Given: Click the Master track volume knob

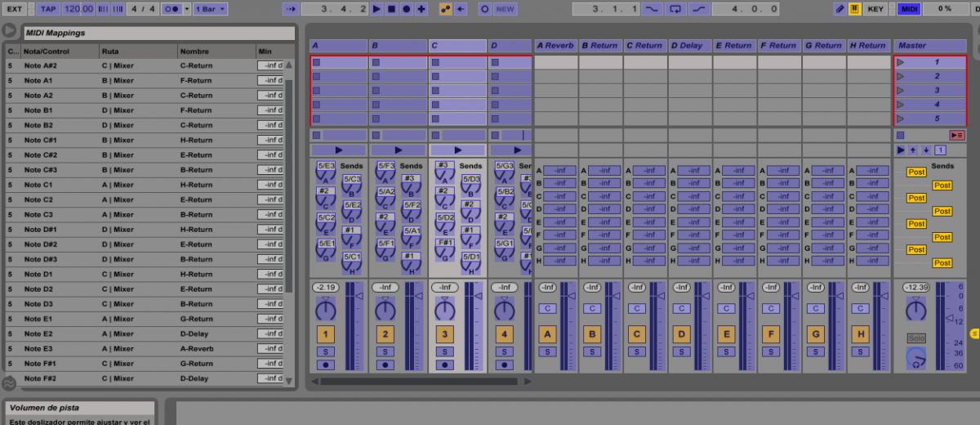Looking at the screenshot, I should point(916,310).
